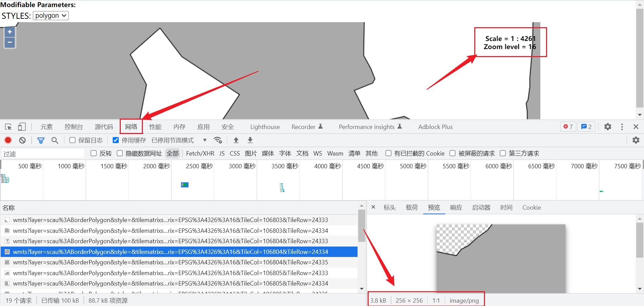
Task: Filter requests by 图片
Action: click(251, 153)
